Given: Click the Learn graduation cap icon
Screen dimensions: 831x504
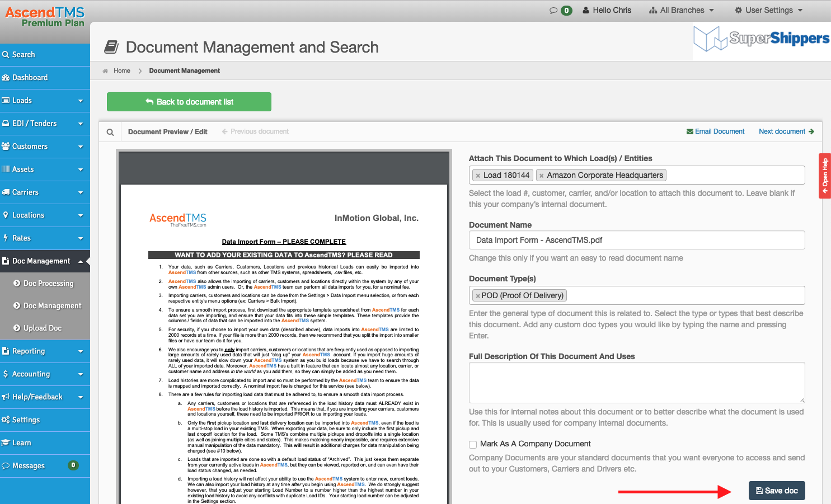Looking at the screenshot, I should tap(6, 442).
